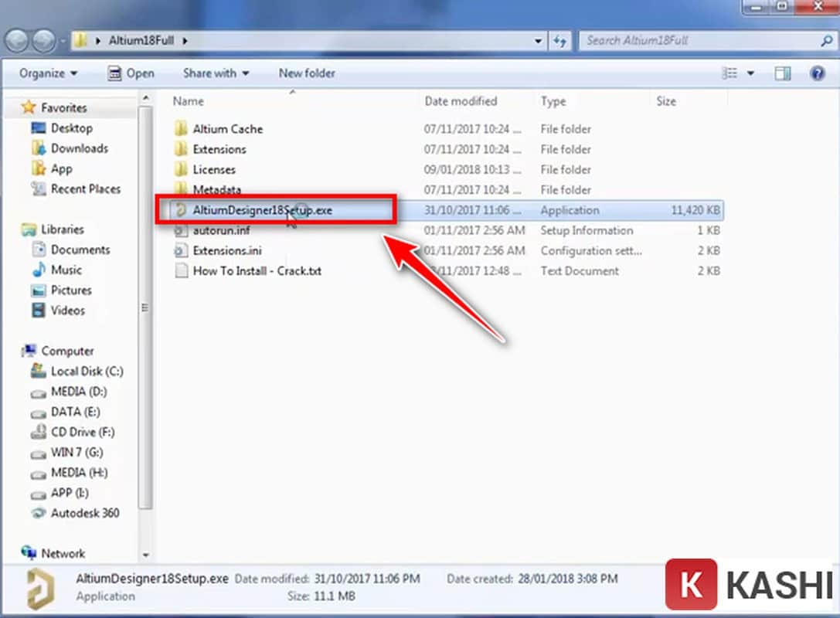Toggle the preview pane button

click(x=783, y=73)
